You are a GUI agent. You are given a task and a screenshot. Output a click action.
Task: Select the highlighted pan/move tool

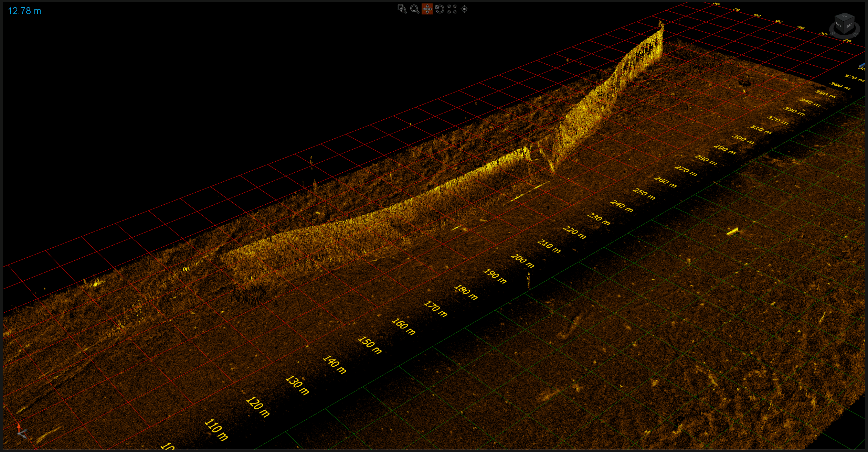click(x=427, y=9)
